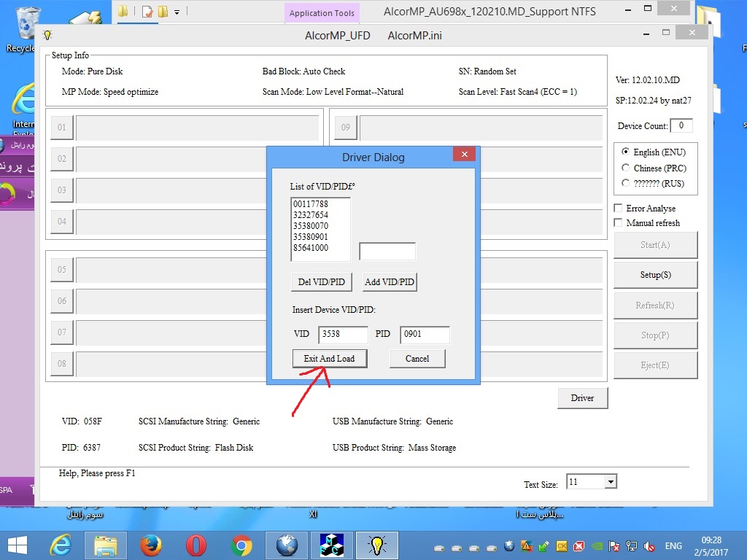This screenshot has width=747, height=560.
Task: Open the Text Size dropdown
Action: tap(611, 482)
